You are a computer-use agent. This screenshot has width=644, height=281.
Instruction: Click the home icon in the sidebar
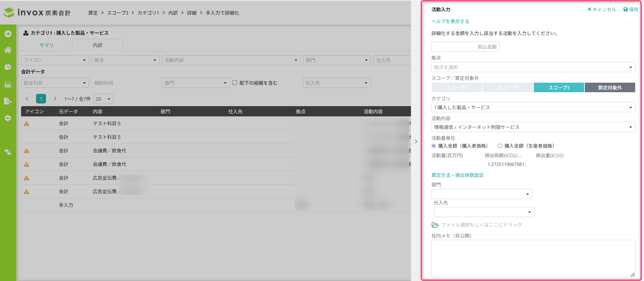coord(8,50)
